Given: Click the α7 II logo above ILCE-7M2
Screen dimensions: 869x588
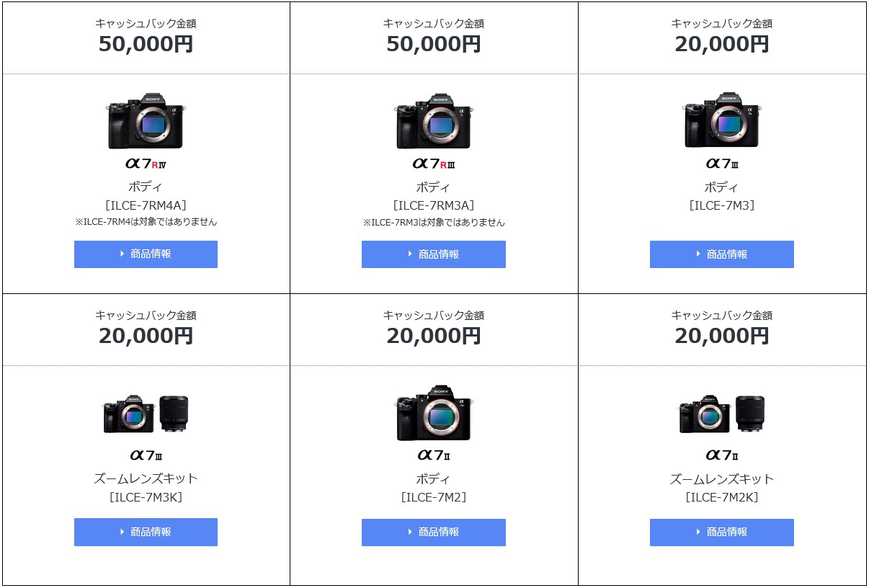Looking at the screenshot, I should pos(434,455).
